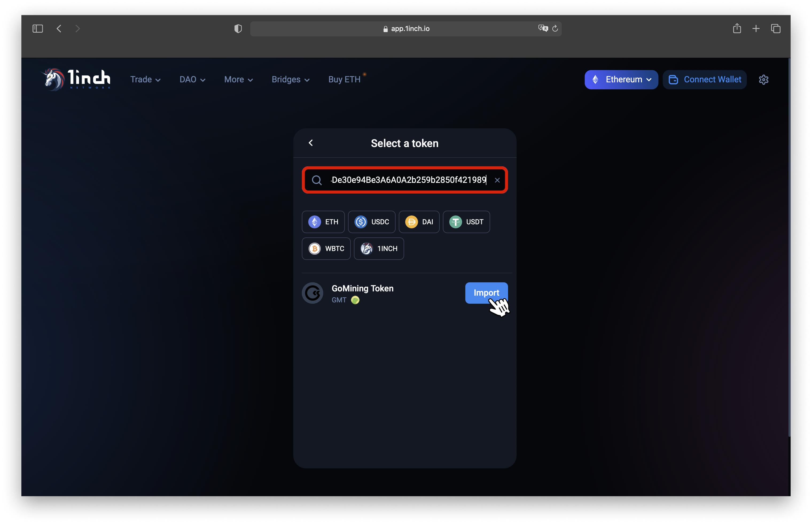Show Safari tab overview
This screenshot has width=812, height=524.
pos(775,29)
